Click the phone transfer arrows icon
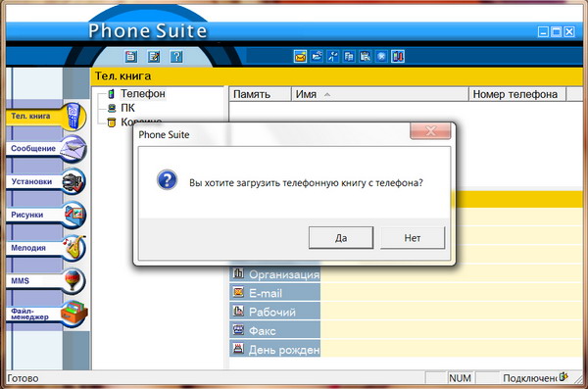Image resolution: width=588 pixels, height=389 pixels. click(x=398, y=57)
